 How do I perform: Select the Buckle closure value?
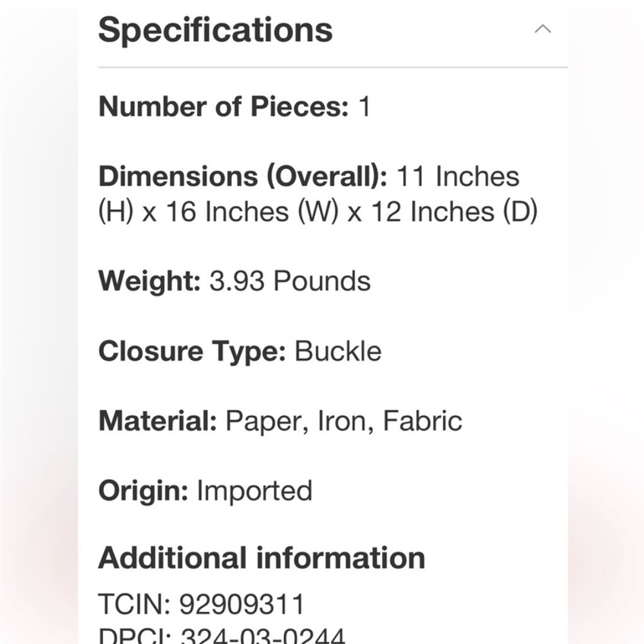[338, 352]
